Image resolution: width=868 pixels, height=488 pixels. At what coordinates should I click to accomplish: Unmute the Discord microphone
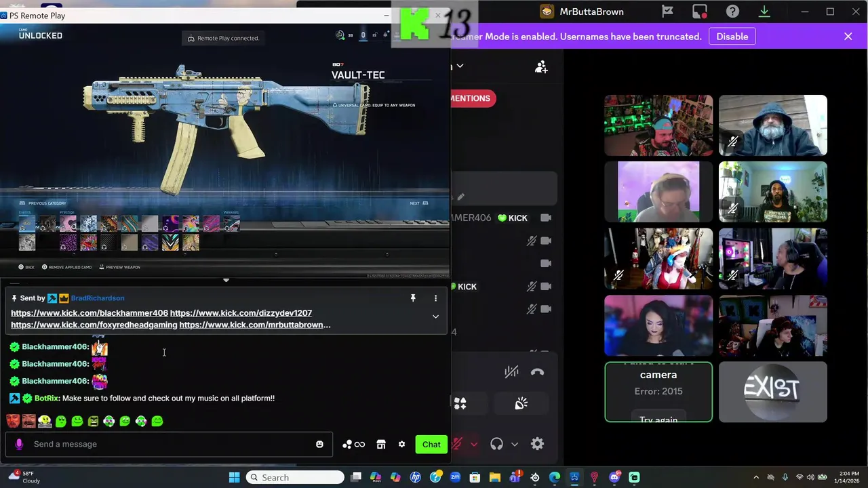coord(457,444)
